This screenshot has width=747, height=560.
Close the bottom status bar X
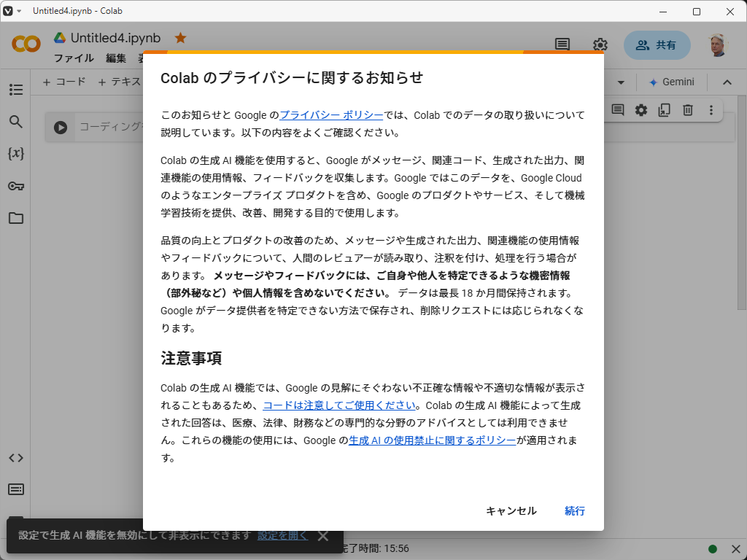735,549
